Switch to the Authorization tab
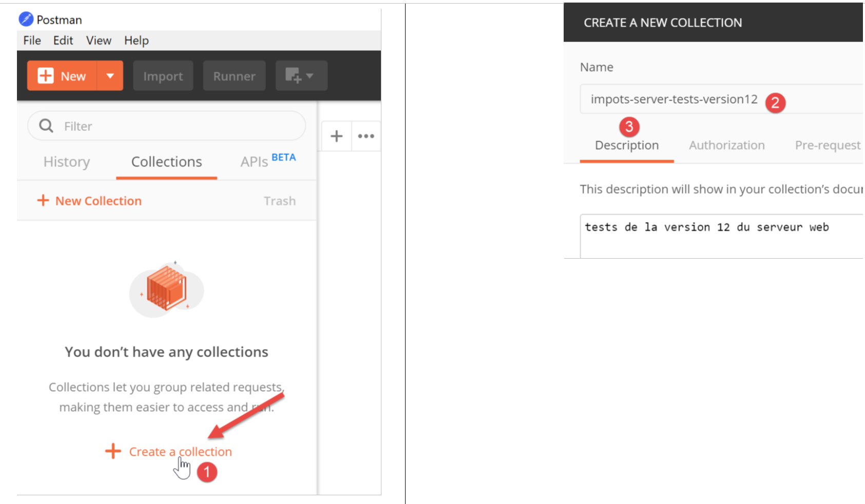 [726, 145]
